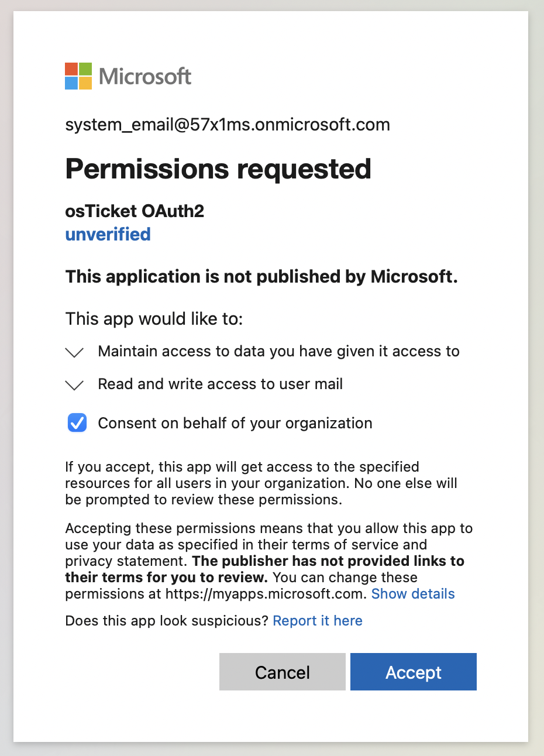The width and height of the screenshot is (544, 756).
Task: Accept the requested permissions
Action: point(413,672)
